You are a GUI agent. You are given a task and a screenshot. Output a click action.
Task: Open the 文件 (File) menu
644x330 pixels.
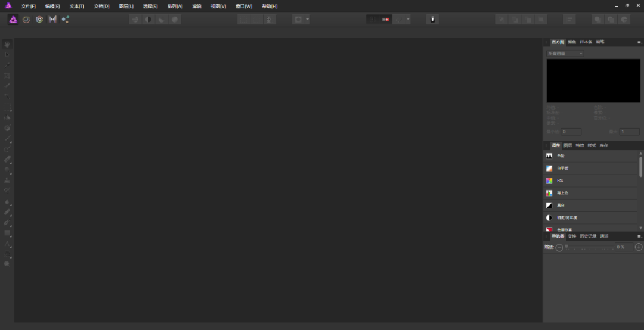coord(28,6)
